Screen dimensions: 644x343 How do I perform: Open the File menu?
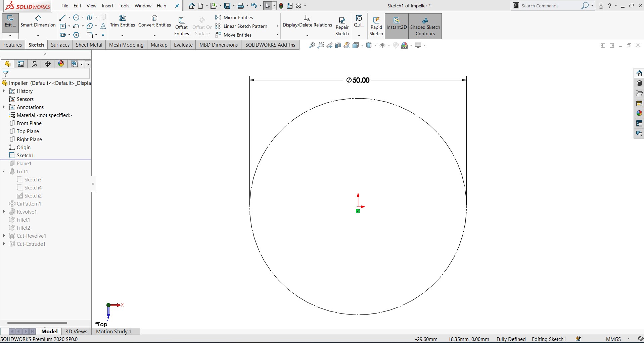65,6
